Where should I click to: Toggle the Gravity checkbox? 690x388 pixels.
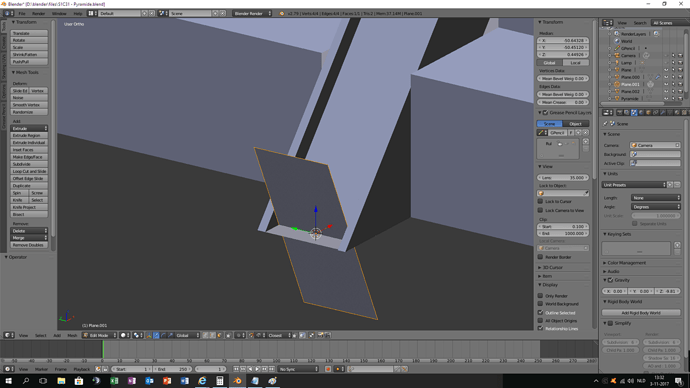point(610,280)
